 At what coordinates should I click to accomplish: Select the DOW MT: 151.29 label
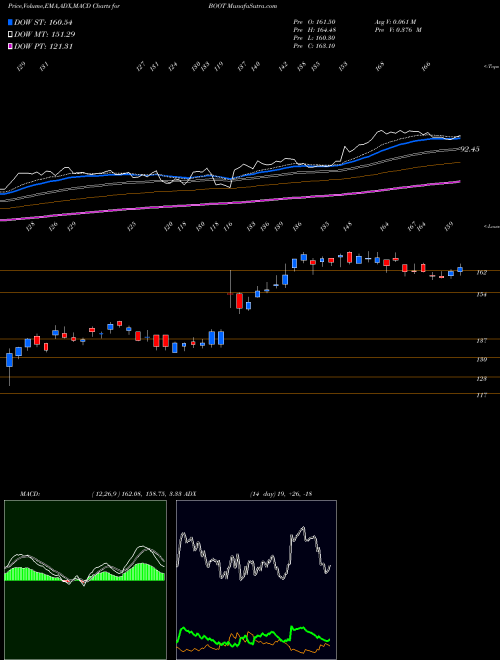tap(44, 35)
